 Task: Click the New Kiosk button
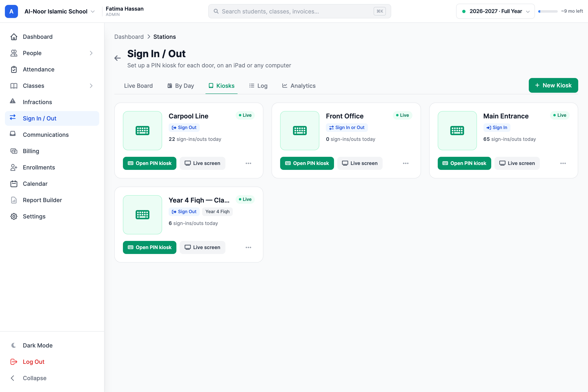coord(553,85)
